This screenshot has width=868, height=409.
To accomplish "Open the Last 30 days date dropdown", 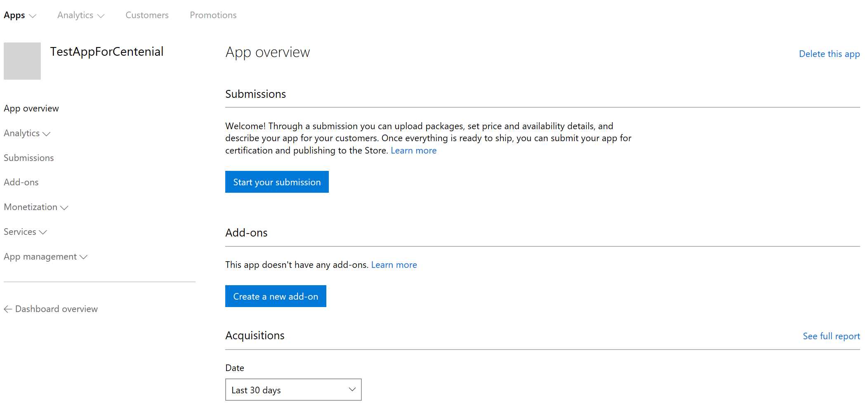I will click(293, 389).
